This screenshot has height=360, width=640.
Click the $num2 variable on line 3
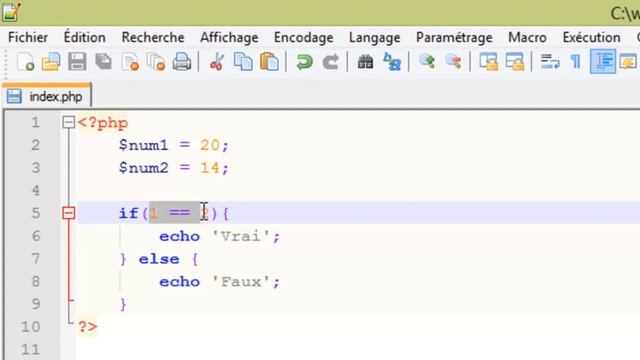143,168
